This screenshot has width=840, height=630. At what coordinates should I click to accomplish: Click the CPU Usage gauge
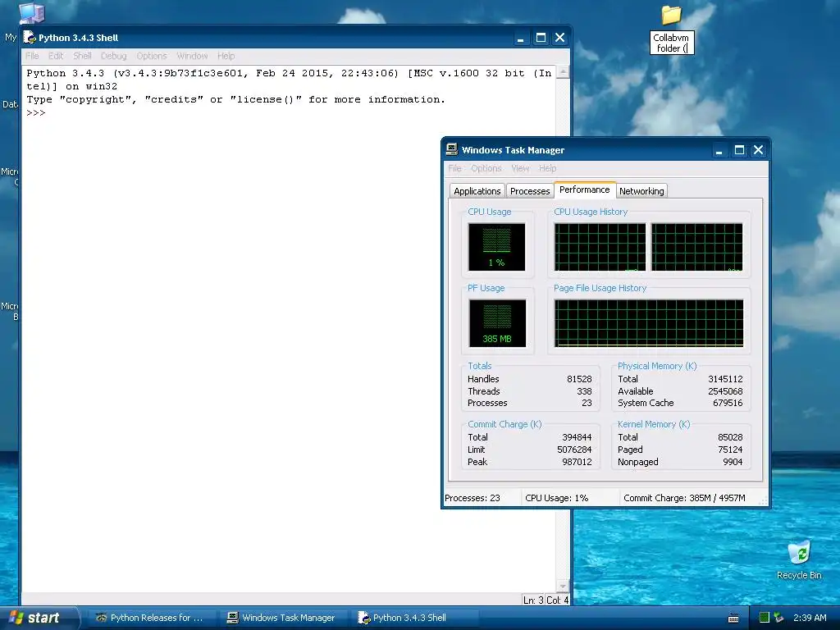pyautogui.click(x=496, y=247)
